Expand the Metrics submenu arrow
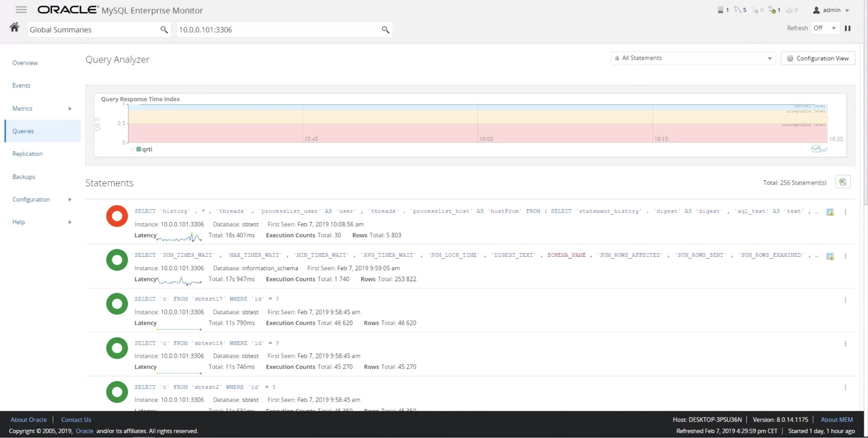868x438 pixels. point(70,109)
